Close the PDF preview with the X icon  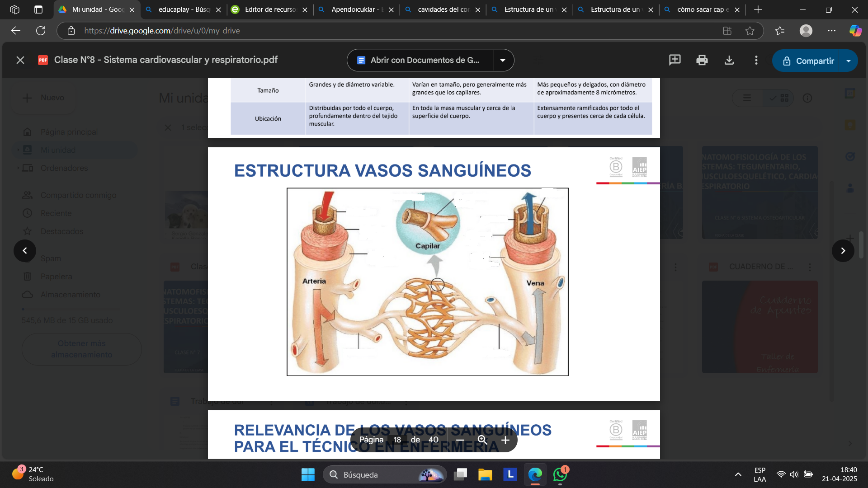(x=20, y=60)
